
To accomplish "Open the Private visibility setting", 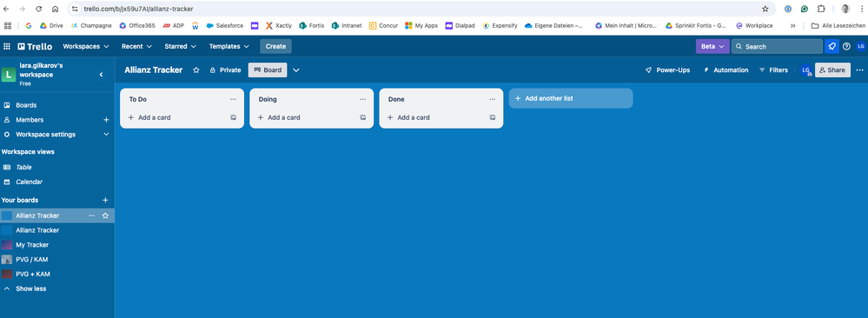I will 225,70.
